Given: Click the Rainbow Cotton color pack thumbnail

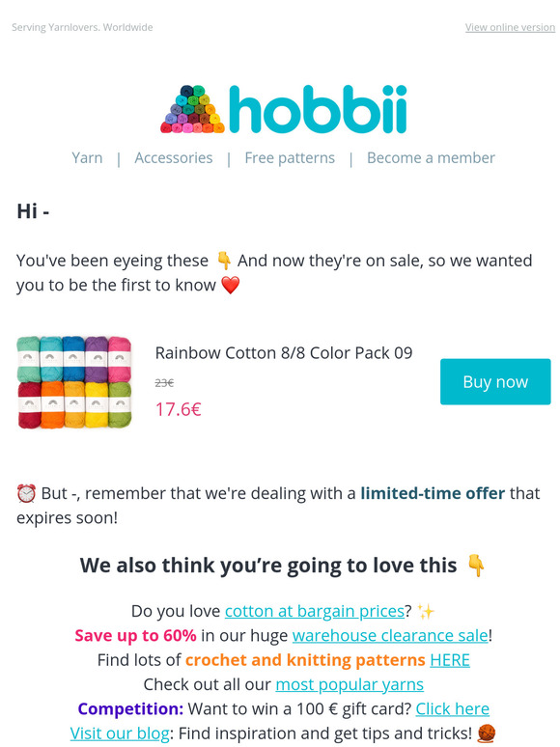Looking at the screenshot, I should 74,382.
